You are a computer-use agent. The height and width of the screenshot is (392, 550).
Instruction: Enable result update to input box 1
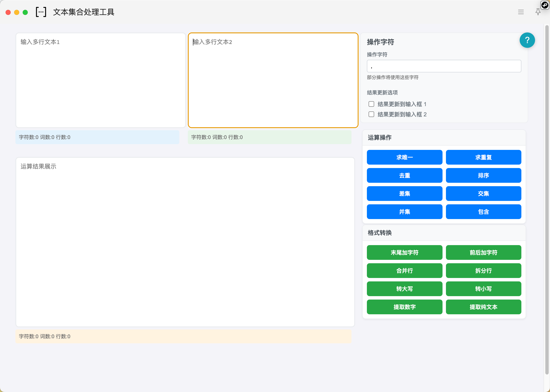point(371,104)
